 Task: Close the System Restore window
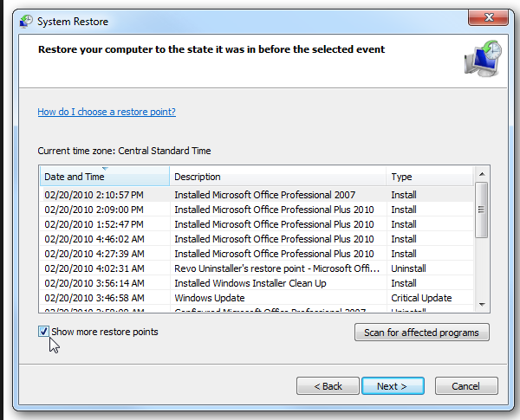[x=488, y=17]
